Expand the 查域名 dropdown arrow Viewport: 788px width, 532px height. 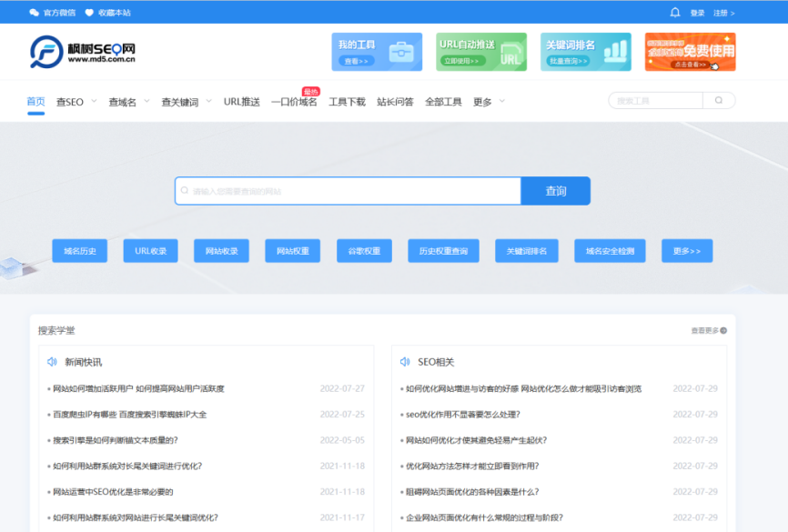146,101
